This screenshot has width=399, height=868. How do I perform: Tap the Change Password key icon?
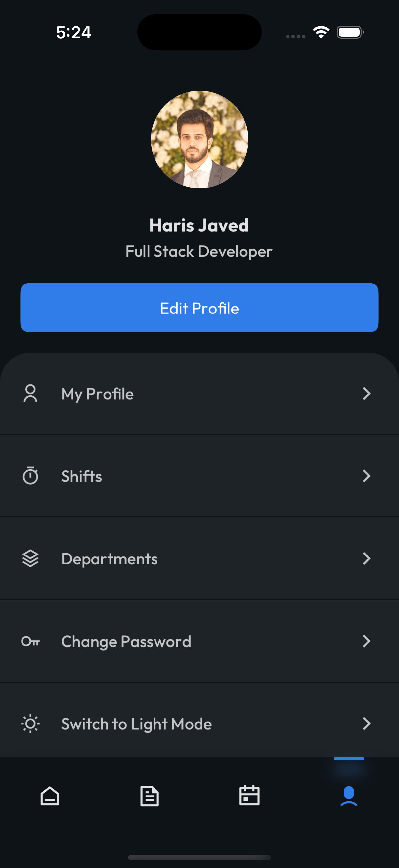30,641
